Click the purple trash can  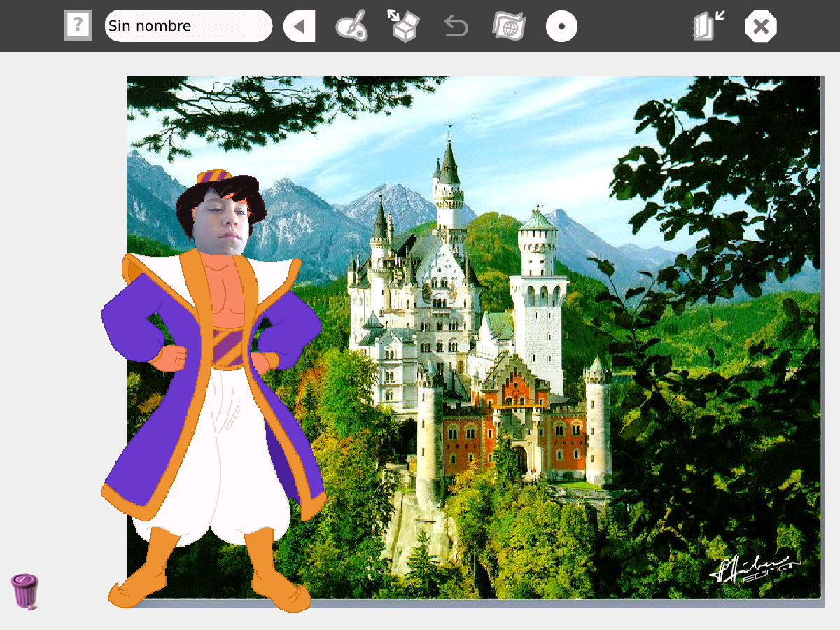[x=24, y=591]
